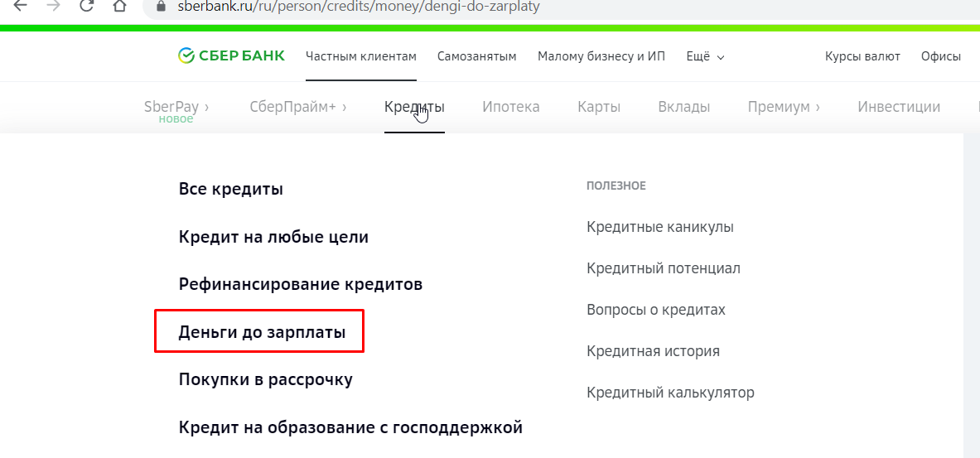Viewport: 980px width, 458px height.
Task: Open the Вклады menu item
Action: click(683, 107)
